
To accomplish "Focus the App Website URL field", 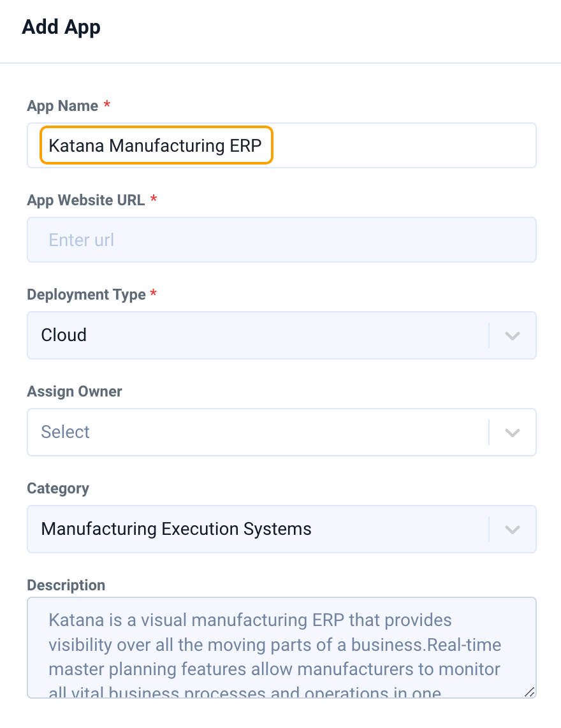I will (281, 240).
